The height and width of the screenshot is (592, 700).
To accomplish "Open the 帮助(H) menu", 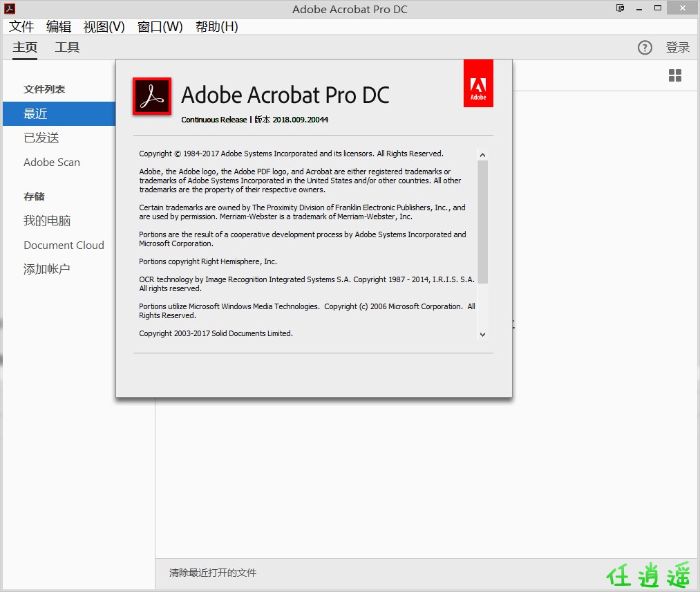I will [216, 27].
